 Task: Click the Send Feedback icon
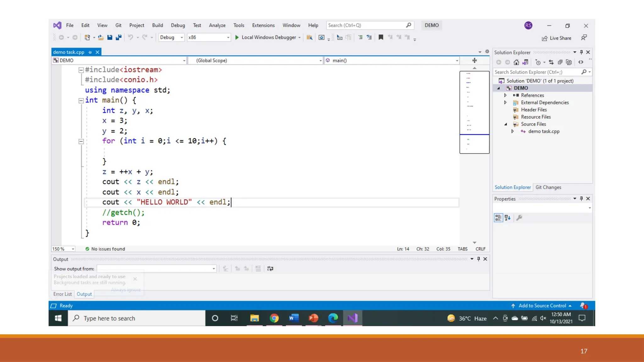[x=584, y=38]
